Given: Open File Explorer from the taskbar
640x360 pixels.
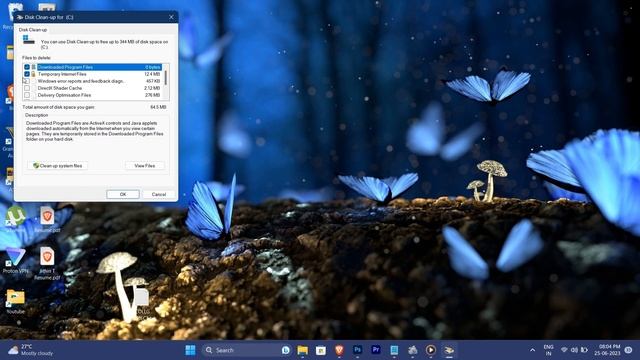Looking at the screenshot, I should [302, 350].
